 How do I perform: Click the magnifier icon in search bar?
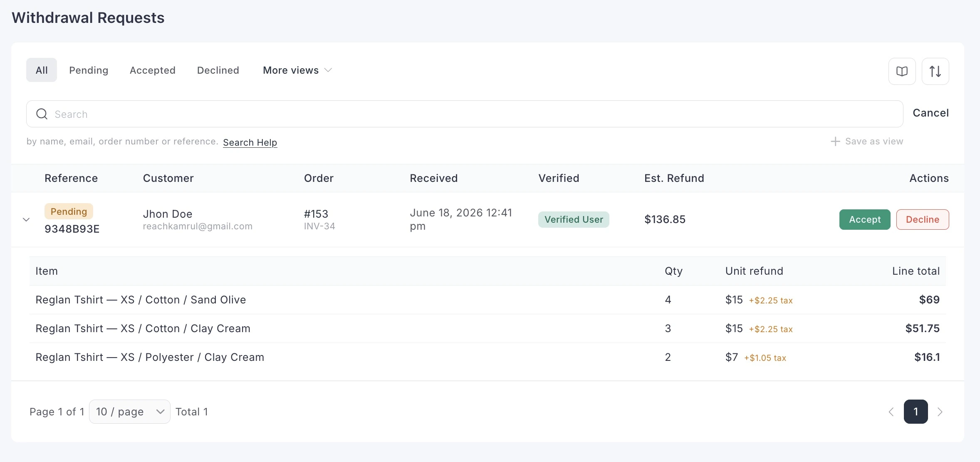point(42,114)
